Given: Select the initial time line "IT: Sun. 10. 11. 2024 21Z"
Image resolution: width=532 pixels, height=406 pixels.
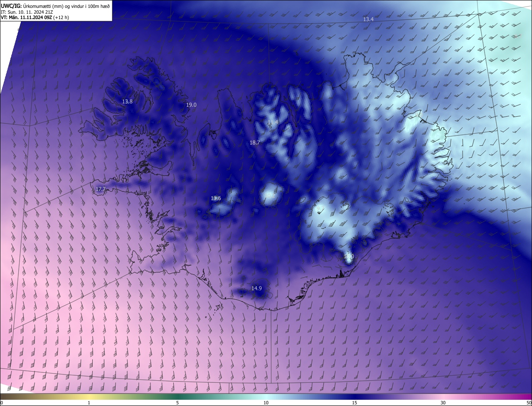Looking at the screenshot, I should (27, 12).
